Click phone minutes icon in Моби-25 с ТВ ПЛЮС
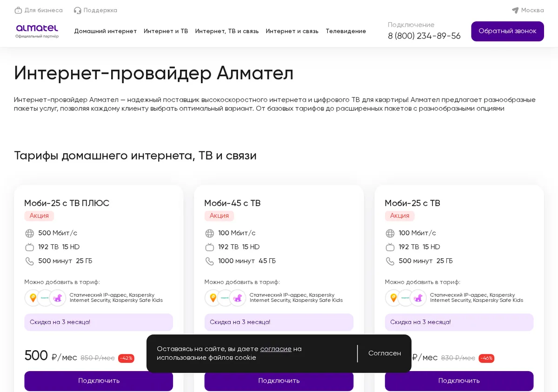Screen dimensions: 558x392 [29, 261]
